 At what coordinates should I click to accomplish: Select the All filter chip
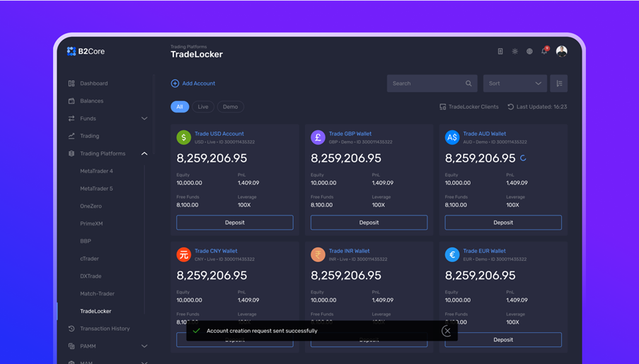(180, 107)
